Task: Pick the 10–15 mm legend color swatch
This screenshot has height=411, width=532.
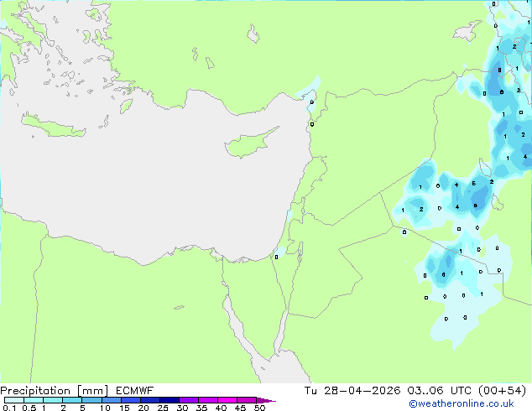Action: [111, 400]
